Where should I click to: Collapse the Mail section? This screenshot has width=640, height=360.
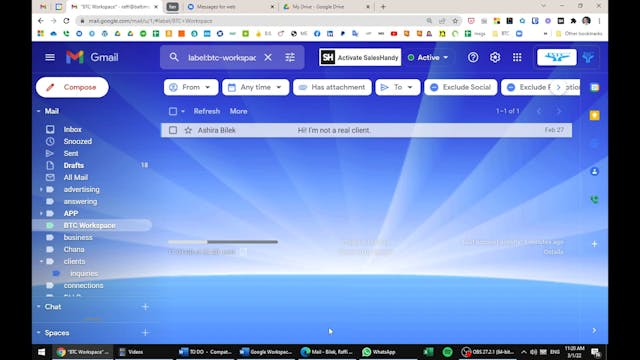click(38, 111)
